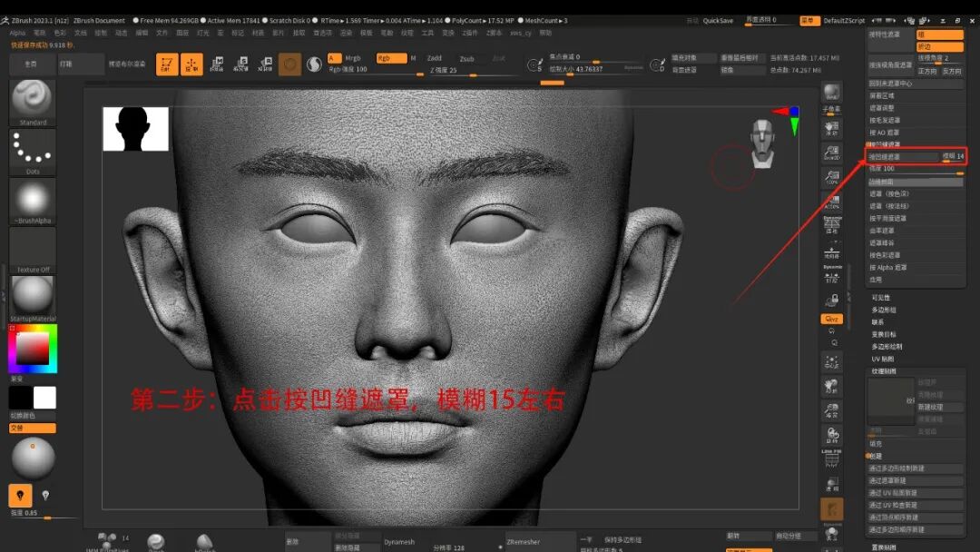This screenshot has width=980, height=552.
Task: Select the orange Draw mode button
Action: pyautogui.click(x=191, y=64)
